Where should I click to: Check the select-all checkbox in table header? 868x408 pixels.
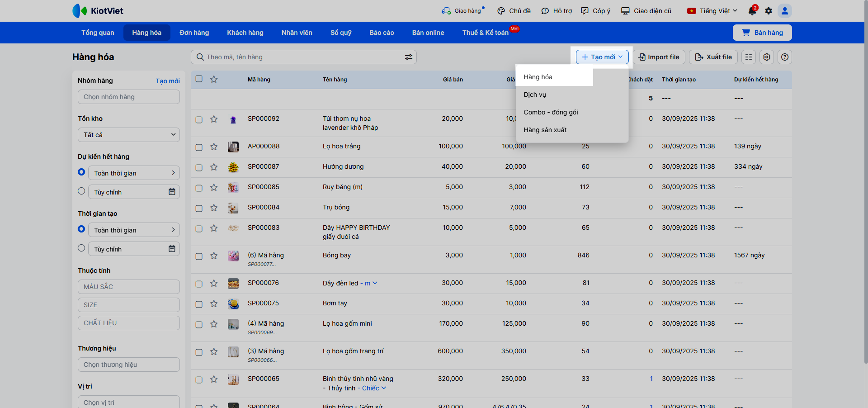pos(199,79)
